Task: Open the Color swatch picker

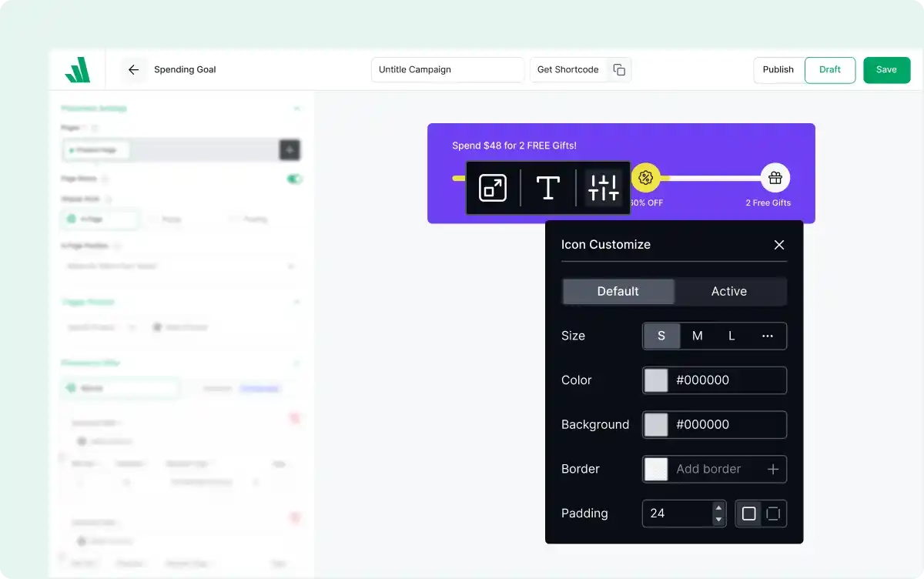Action: pyautogui.click(x=656, y=380)
